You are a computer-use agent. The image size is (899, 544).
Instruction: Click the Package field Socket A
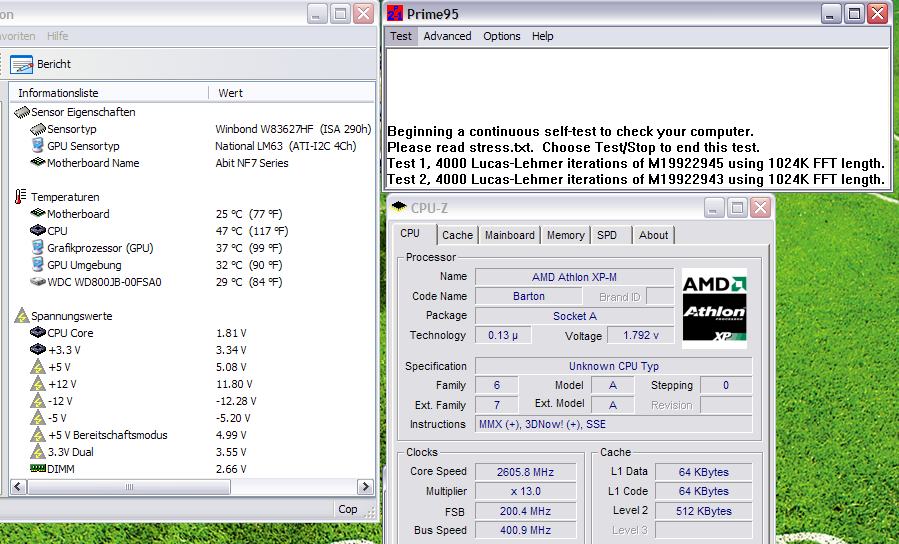(574, 316)
